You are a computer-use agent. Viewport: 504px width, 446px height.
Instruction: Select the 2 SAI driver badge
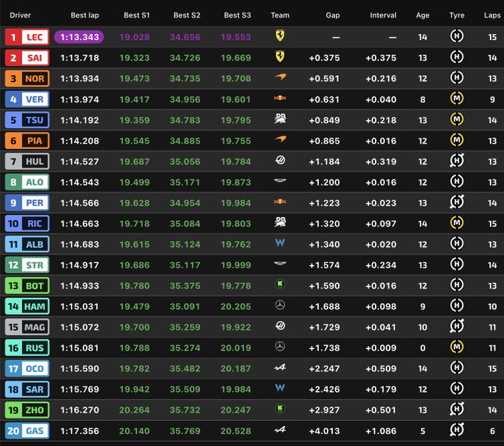(27, 58)
